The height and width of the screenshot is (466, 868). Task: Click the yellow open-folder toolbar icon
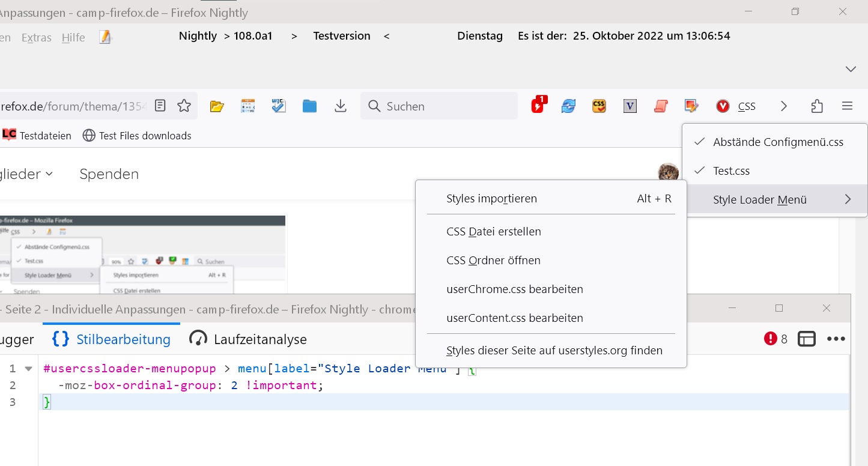click(217, 106)
